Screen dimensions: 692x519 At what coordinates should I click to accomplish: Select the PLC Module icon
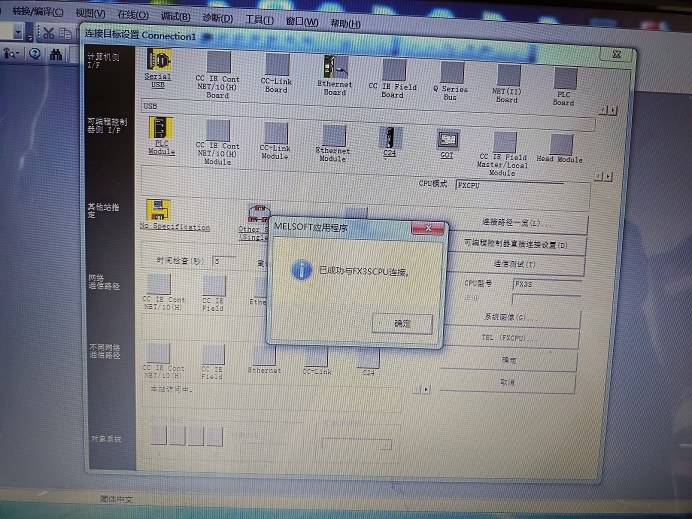[161, 128]
